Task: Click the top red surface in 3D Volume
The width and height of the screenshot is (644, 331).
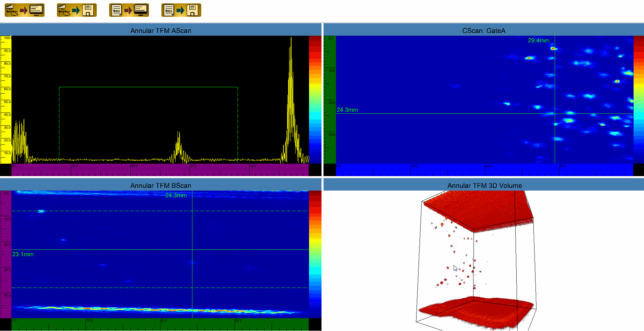Action: 479,210
